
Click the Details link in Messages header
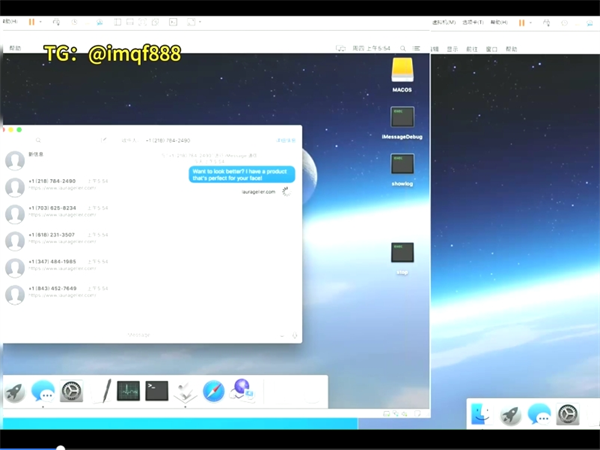click(286, 141)
